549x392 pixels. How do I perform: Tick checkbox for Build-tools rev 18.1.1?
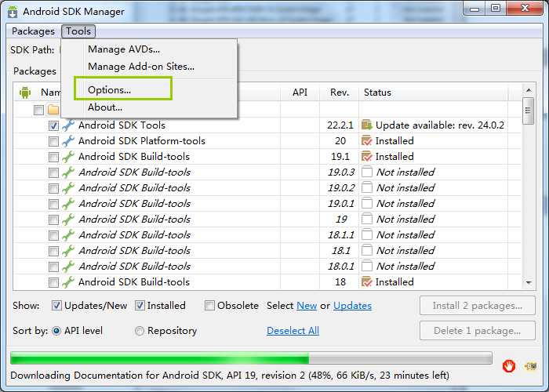coord(53,235)
